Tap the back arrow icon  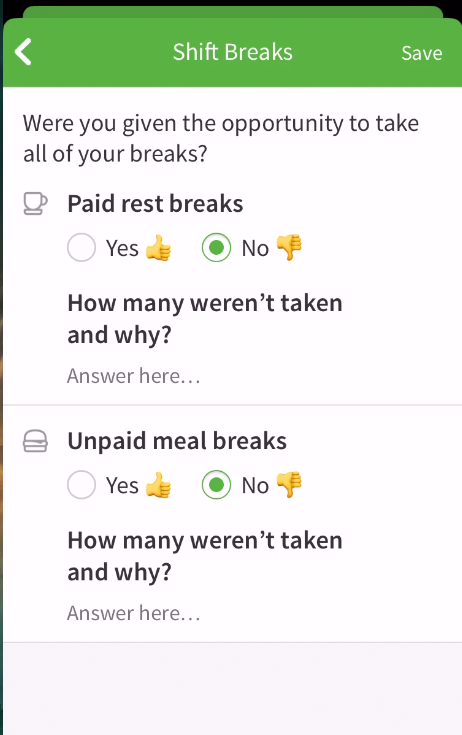point(23,52)
